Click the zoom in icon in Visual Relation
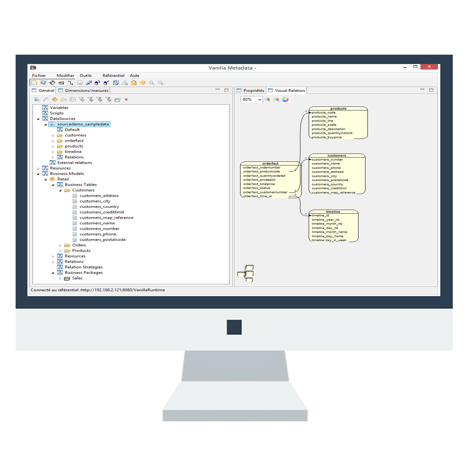This screenshot has width=476, height=476. 267,100
